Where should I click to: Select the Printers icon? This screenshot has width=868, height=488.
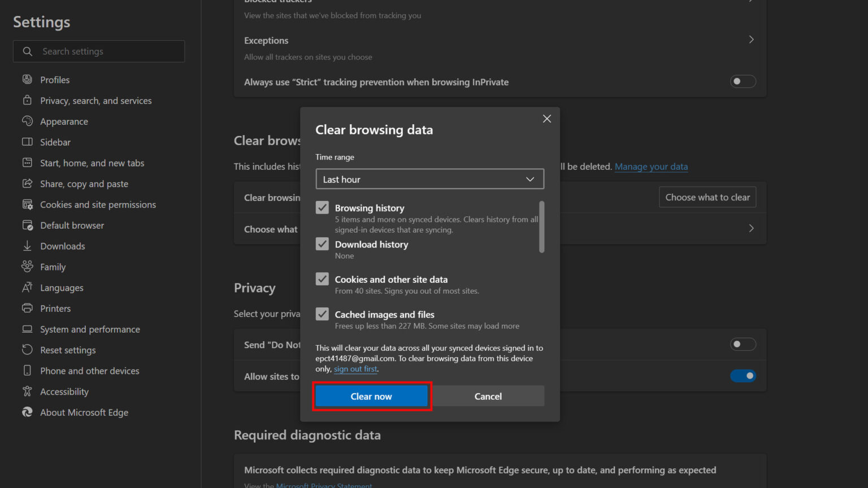click(27, 308)
